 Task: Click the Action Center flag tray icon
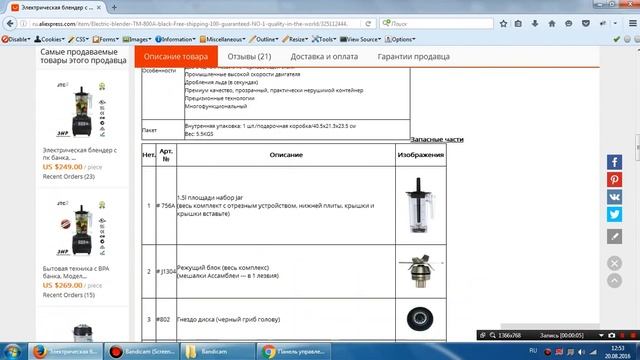[x=570, y=352]
